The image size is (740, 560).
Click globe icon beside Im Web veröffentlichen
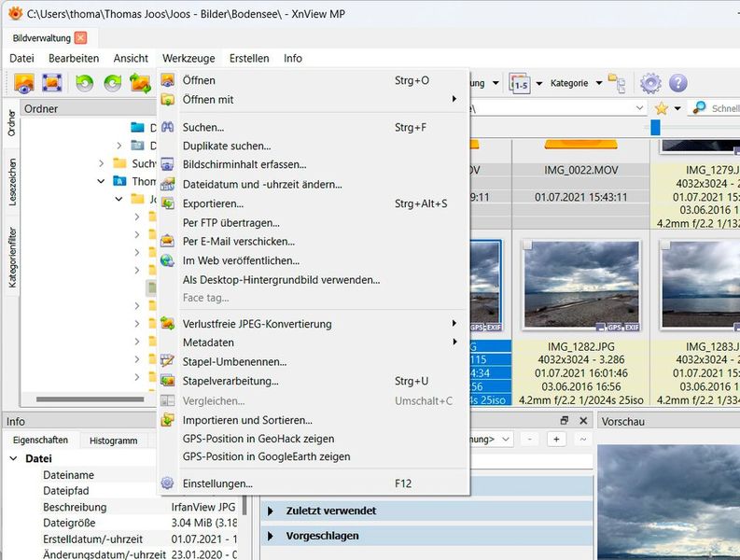point(168,260)
